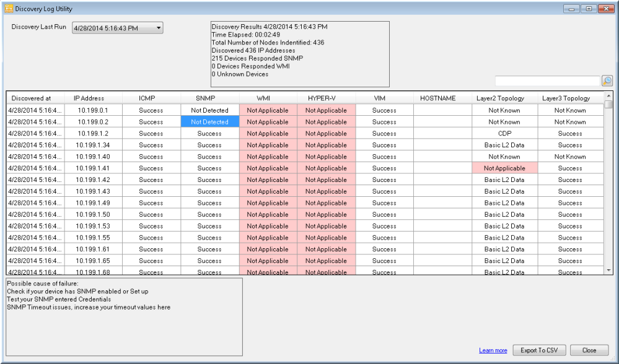The height and width of the screenshot is (364, 619).
Task: Minimize the Discovery Log Utility window
Action: coord(571,9)
